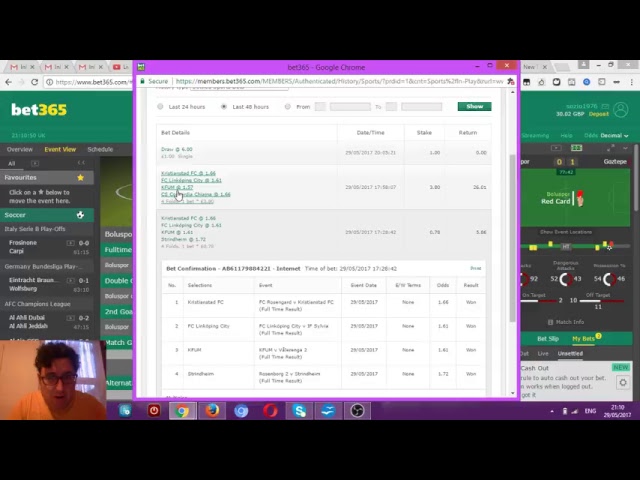
Task: Select the Last 24 hours radio button
Action: 160,107
